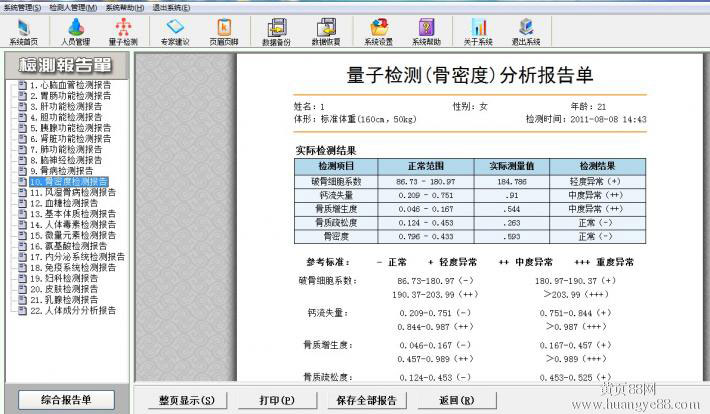Click the 打印 button
710x414 pixels.
(270, 400)
